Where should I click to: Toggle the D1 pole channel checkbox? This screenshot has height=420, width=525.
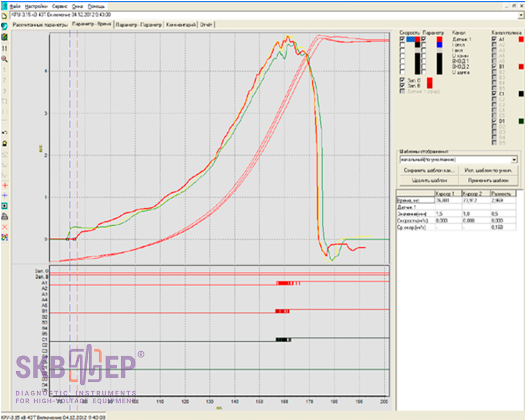[x=494, y=121]
